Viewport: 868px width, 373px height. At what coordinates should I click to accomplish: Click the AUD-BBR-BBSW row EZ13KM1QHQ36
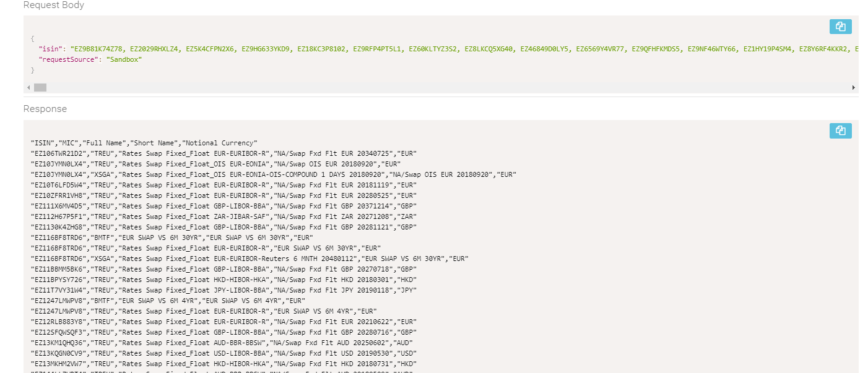[222, 343]
